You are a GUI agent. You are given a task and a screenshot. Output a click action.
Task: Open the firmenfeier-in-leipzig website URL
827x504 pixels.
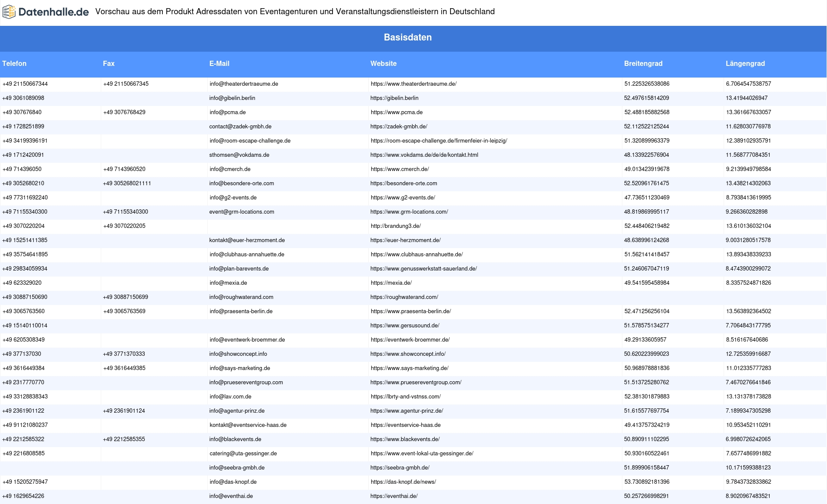[439, 141]
